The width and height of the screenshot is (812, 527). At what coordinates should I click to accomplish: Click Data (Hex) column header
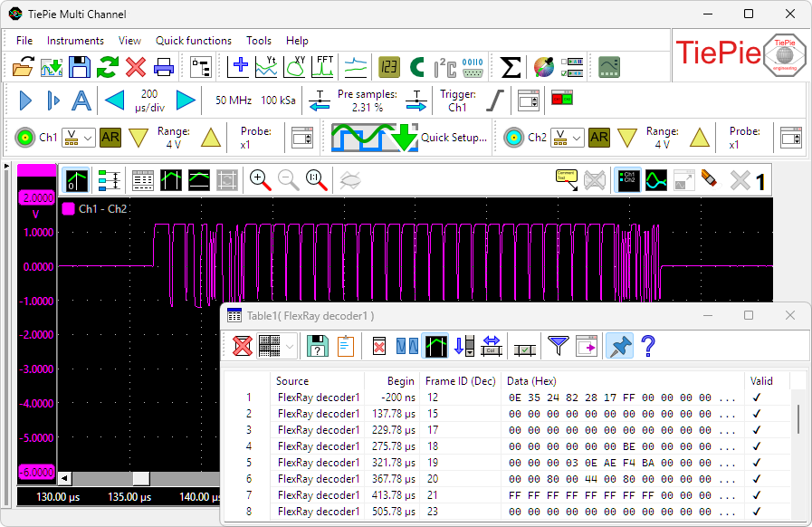pyautogui.click(x=623, y=381)
